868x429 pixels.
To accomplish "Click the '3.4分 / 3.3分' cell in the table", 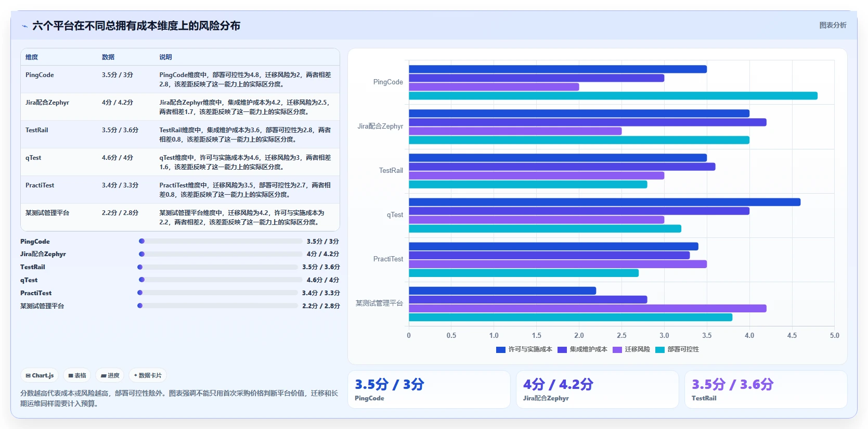I will [120, 185].
